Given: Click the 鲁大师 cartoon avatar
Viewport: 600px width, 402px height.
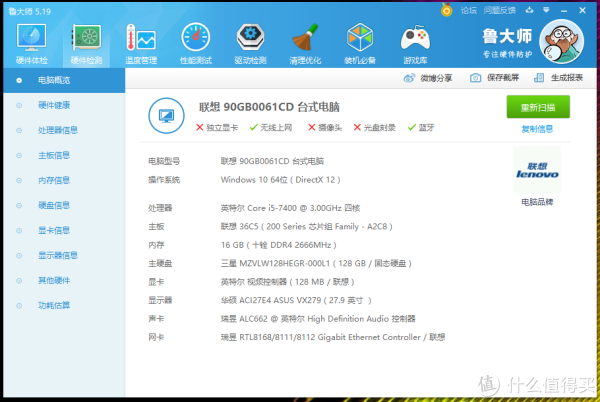Looking at the screenshot, I should click(x=561, y=42).
